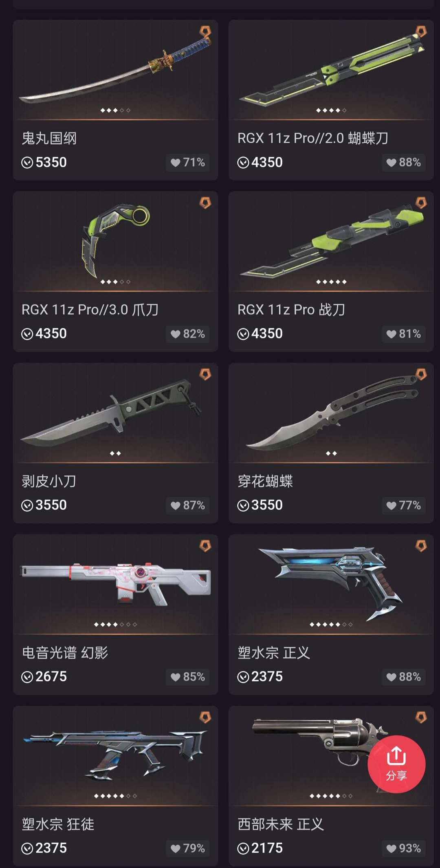Click the currency icon beside 2175 price
The image size is (440, 868).
[x=243, y=848]
